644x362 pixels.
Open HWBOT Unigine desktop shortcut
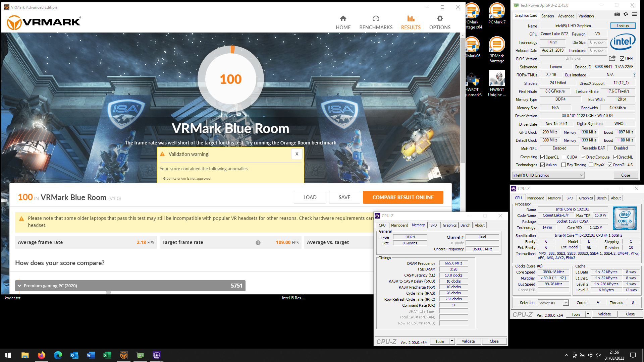pyautogui.click(x=497, y=84)
